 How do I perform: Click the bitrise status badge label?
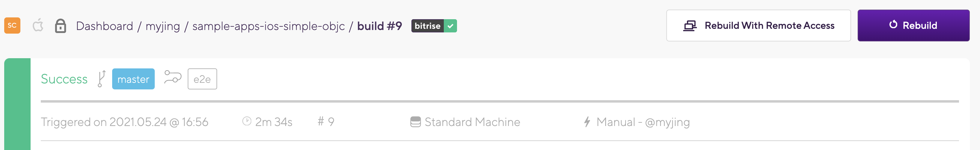coord(427,26)
